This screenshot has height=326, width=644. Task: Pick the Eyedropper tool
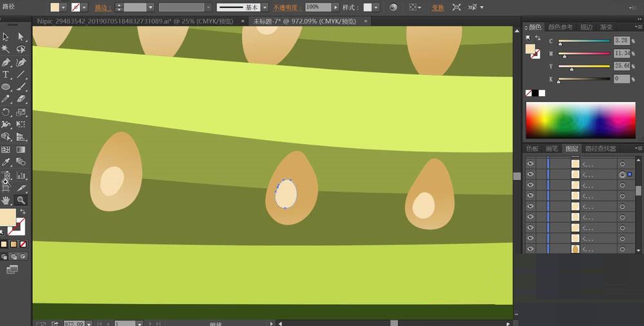[6, 162]
